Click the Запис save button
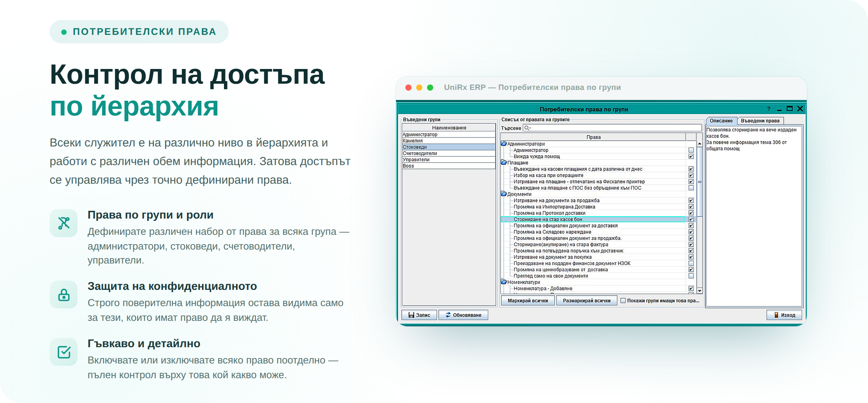This screenshot has height=403, width=868. (x=419, y=315)
